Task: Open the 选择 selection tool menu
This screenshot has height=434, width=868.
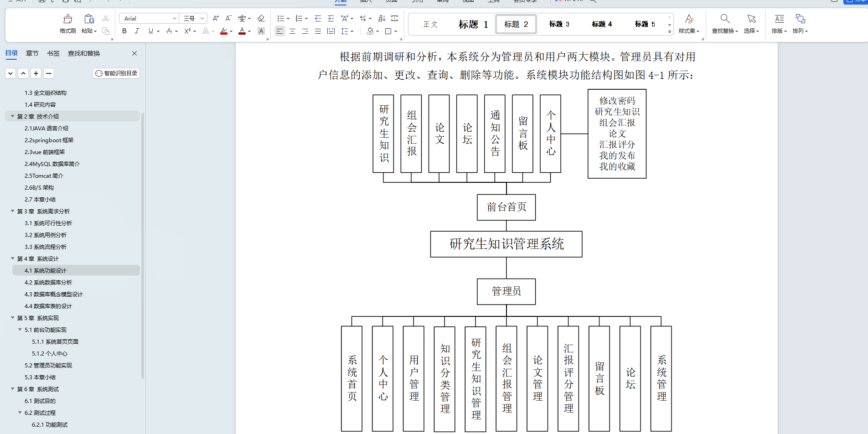Action: pos(751,24)
